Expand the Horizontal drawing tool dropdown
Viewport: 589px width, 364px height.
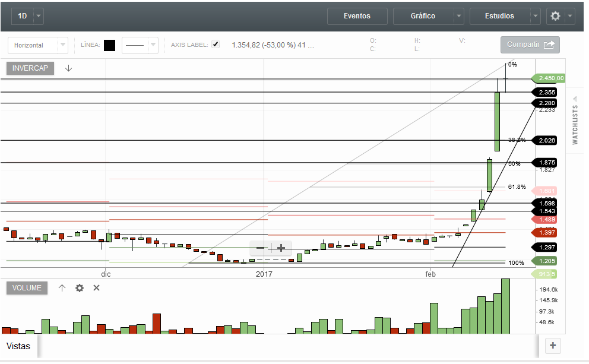pos(63,45)
